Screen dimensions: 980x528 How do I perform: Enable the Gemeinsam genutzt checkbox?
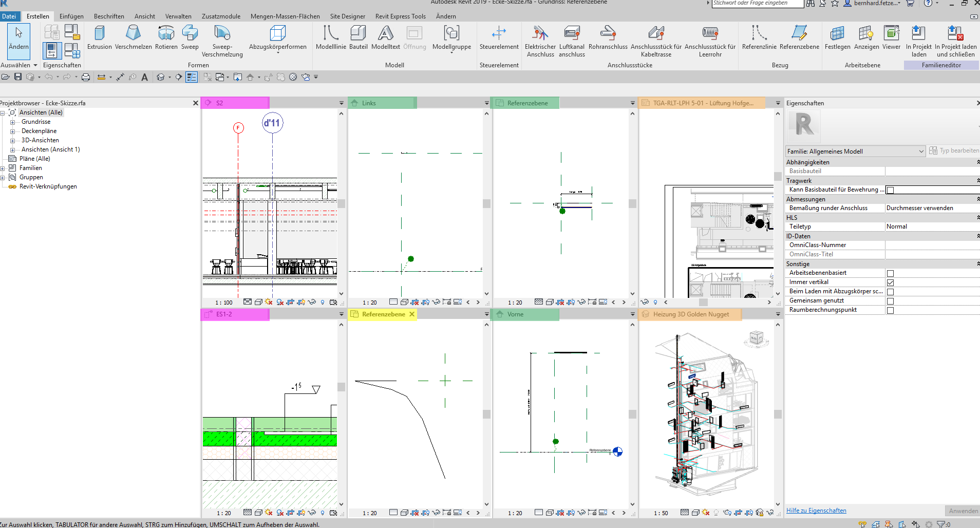(x=891, y=300)
